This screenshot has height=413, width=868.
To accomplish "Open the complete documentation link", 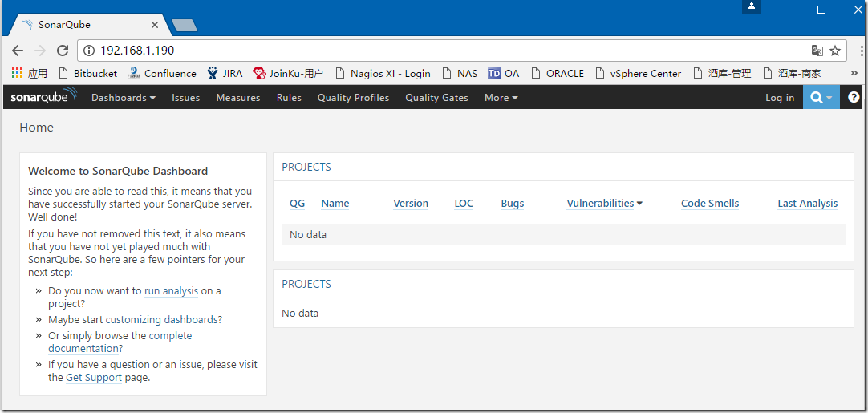I will (120, 342).
